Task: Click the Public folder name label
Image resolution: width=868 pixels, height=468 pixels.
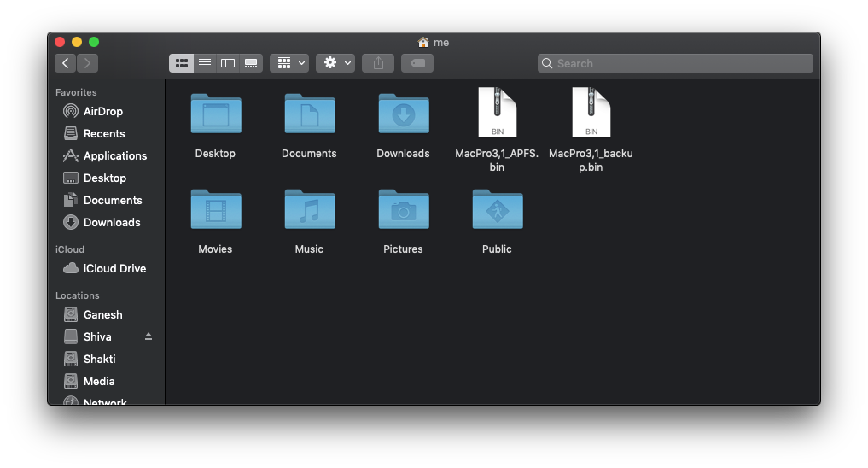Action: click(497, 249)
